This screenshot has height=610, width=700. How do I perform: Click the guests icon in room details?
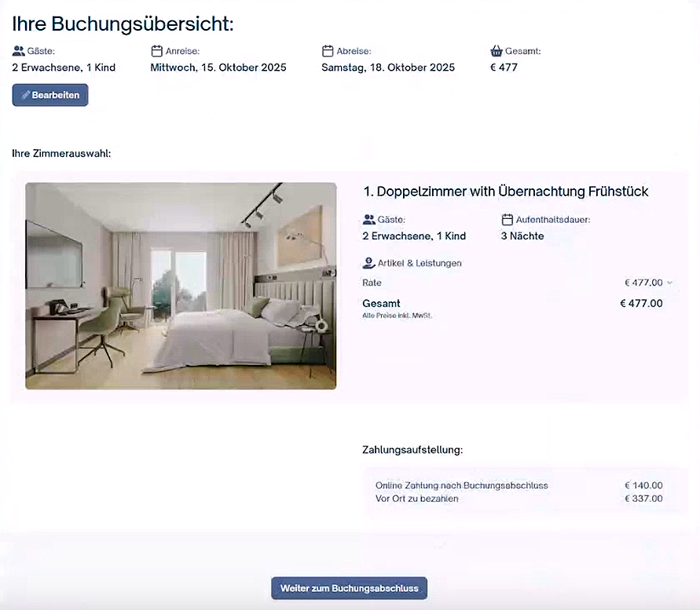point(368,220)
